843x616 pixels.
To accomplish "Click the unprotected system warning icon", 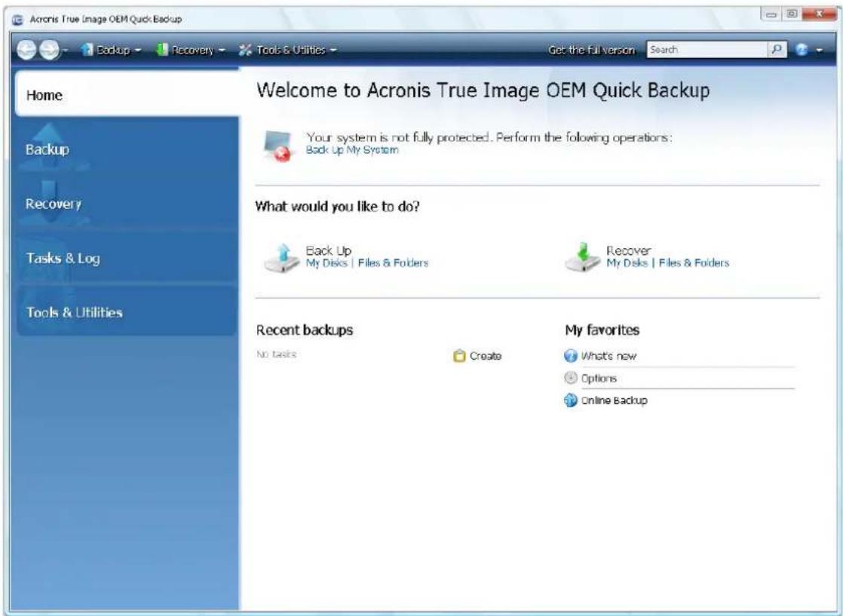I will (277, 146).
